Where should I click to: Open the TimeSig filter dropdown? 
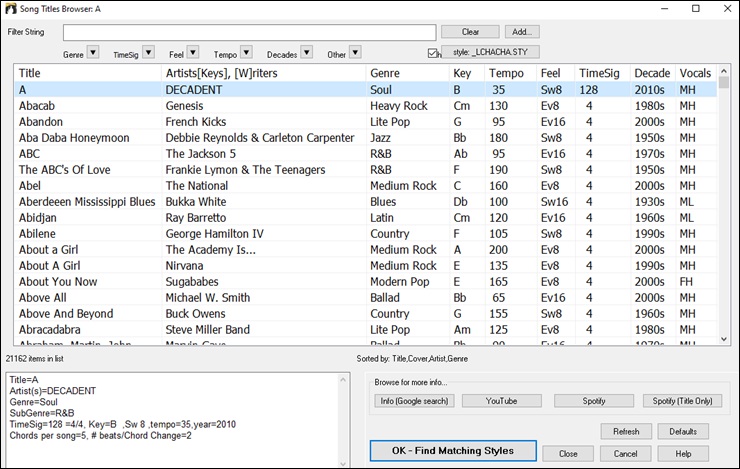(149, 52)
